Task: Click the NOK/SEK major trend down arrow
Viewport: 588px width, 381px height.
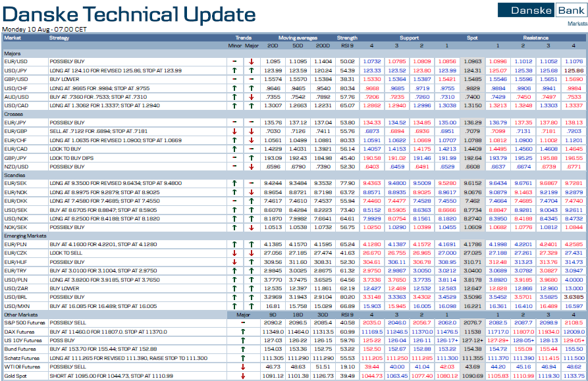Action: click(251, 227)
